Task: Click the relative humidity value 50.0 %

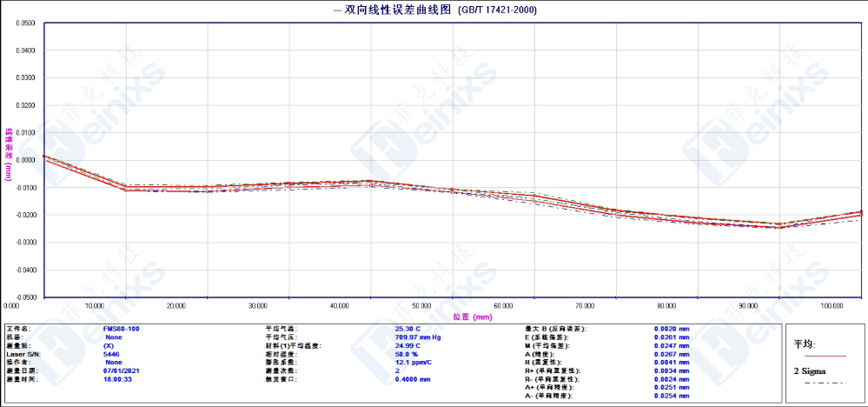Action: pyautogui.click(x=407, y=354)
